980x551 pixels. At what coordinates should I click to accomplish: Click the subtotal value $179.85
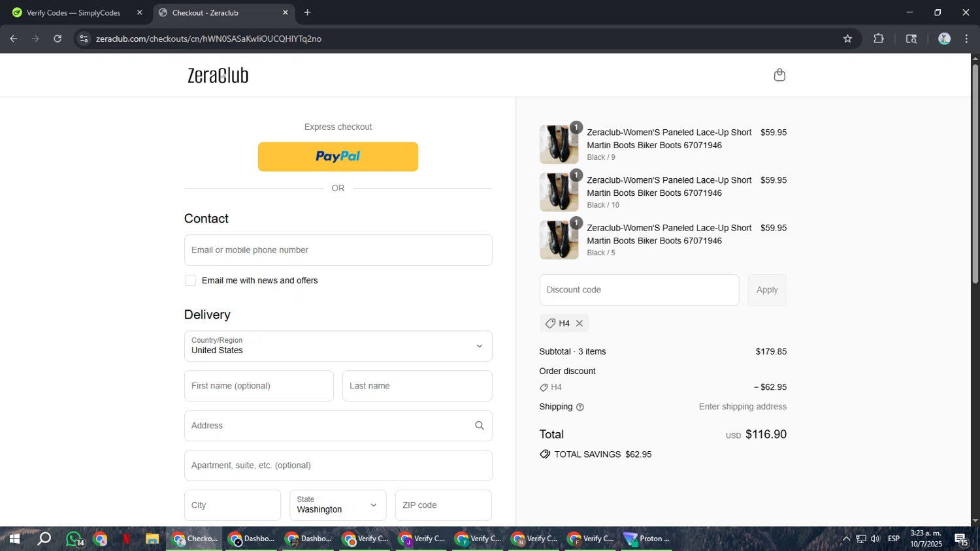(771, 351)
